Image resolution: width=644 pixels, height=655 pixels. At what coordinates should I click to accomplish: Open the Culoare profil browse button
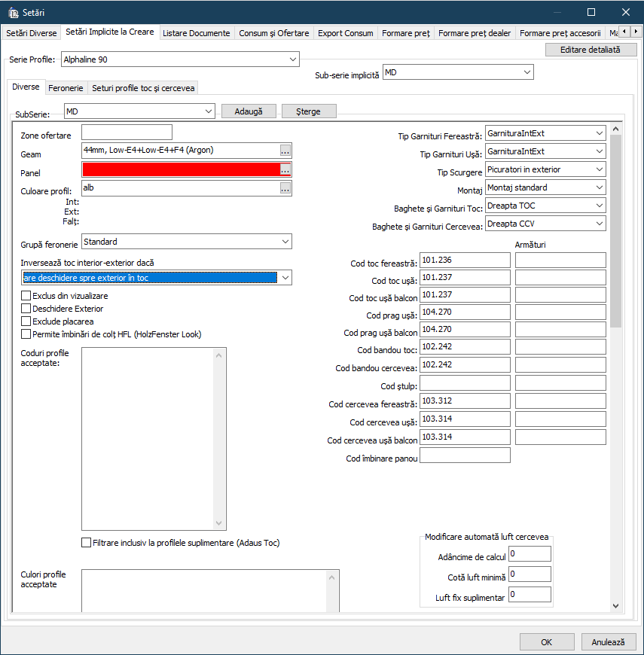tap(285, 188)
